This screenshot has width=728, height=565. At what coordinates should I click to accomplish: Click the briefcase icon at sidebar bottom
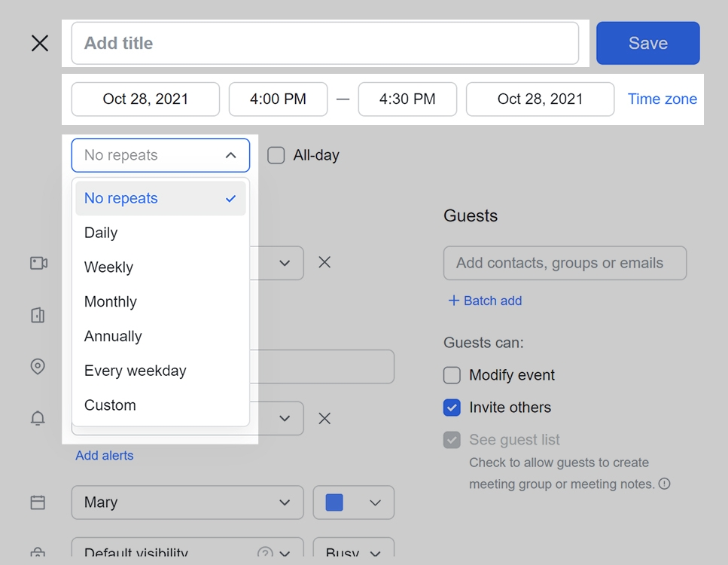tap(38, 554)
